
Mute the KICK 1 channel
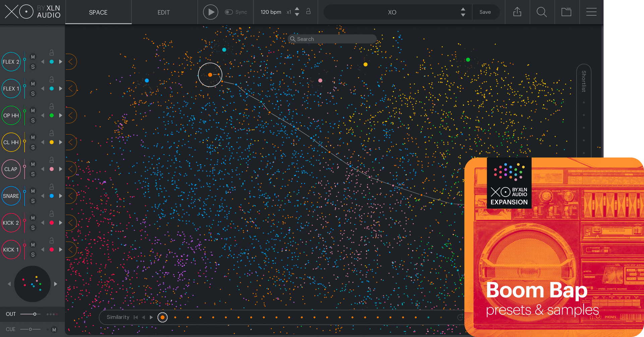pos(33,245)
